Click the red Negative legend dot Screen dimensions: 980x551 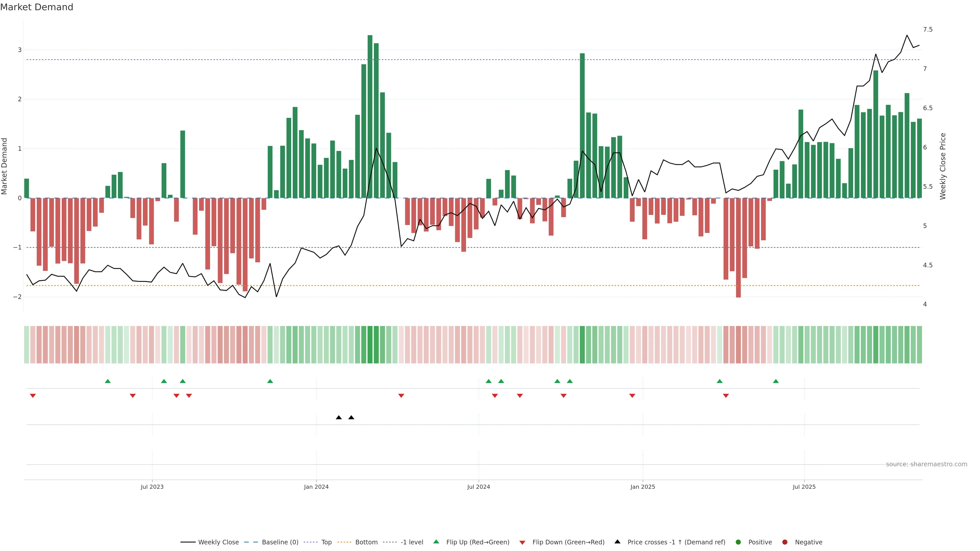[x=785, y=542]
